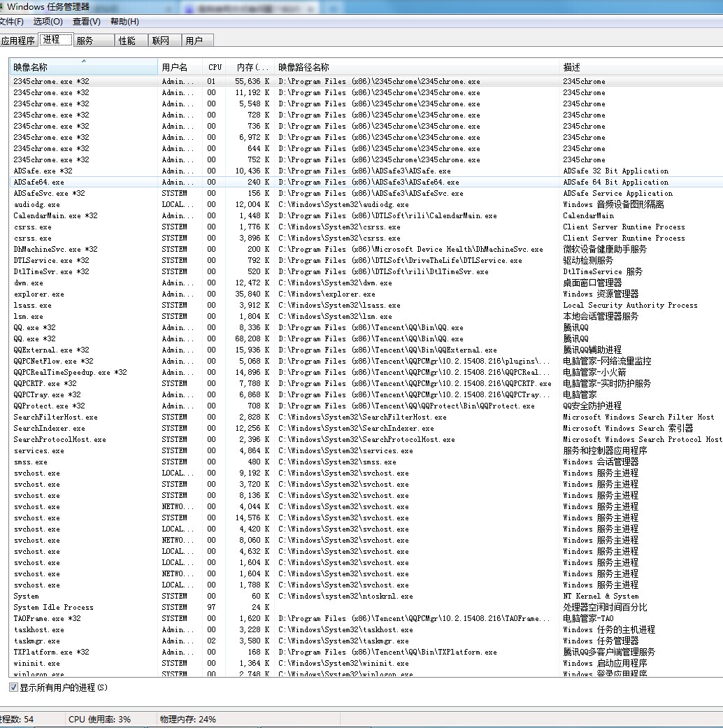Select the smss.exe process
The width and height of the screenshot is (723, 728).
366,462
